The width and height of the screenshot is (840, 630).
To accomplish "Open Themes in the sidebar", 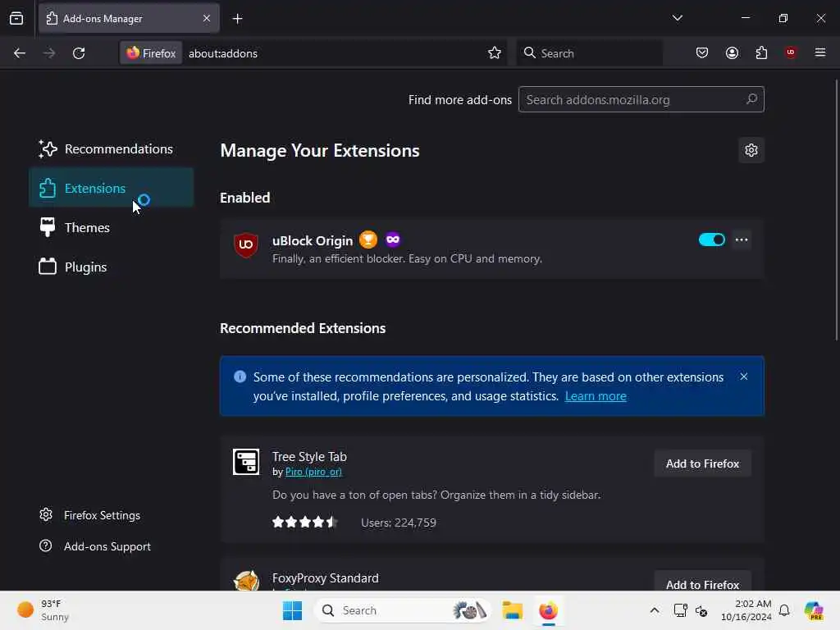I will point(112,228).
